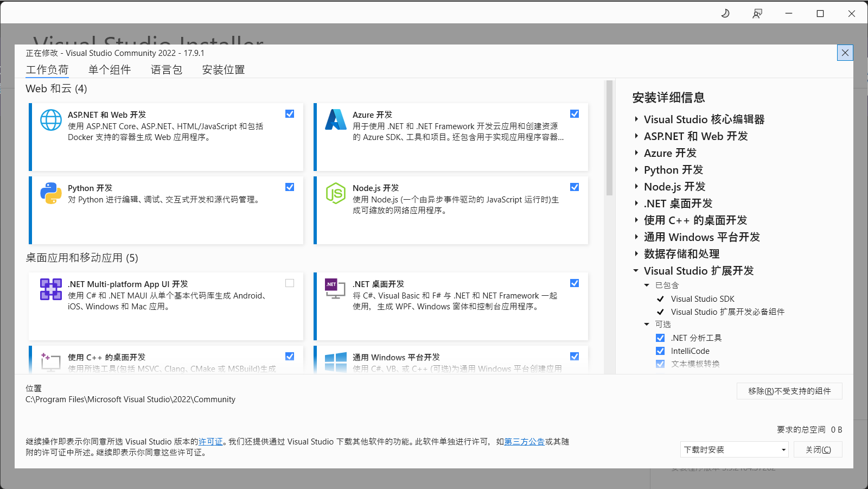Select Visual Studio 扩展开发必备组件 item
The image size is (868, 489).
727,312
